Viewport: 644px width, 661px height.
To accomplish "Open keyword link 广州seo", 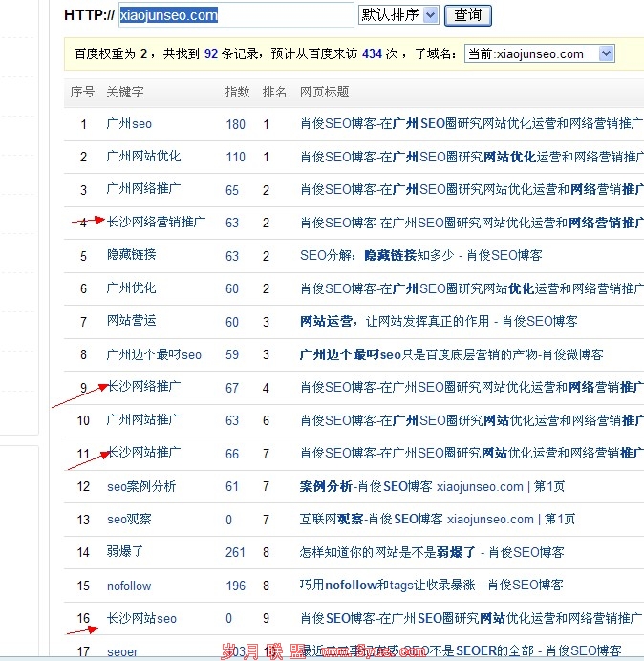I will (x=129, y=124).
